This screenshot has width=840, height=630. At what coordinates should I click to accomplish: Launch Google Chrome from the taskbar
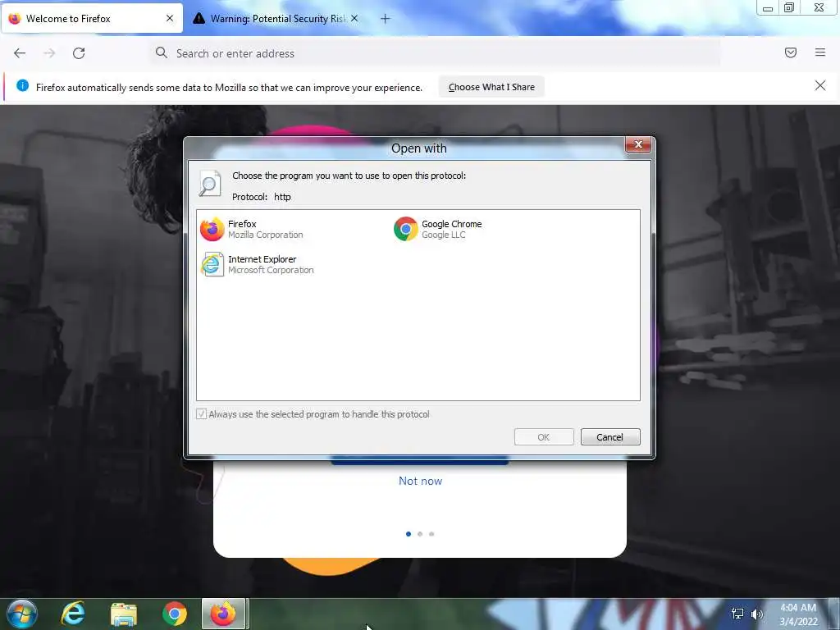point(175,614)
